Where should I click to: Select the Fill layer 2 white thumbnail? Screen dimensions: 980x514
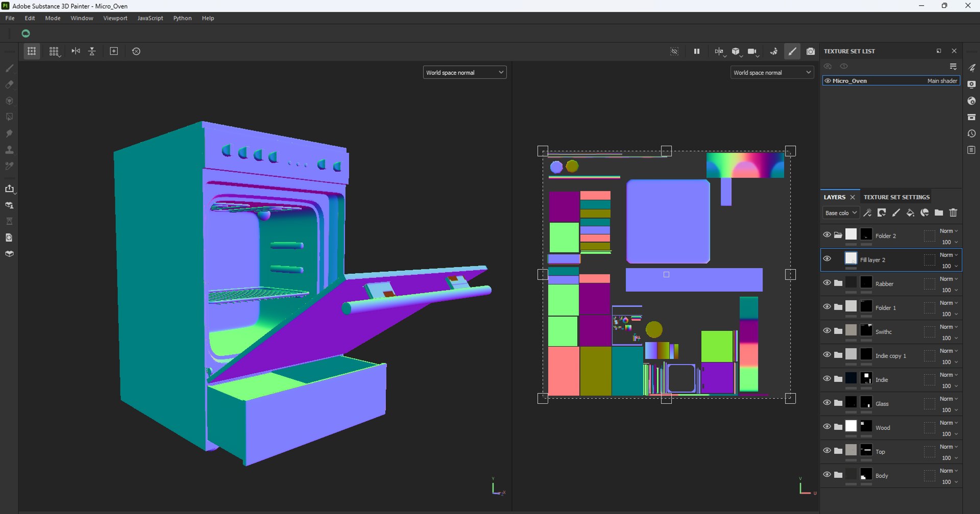click(851, 258)
